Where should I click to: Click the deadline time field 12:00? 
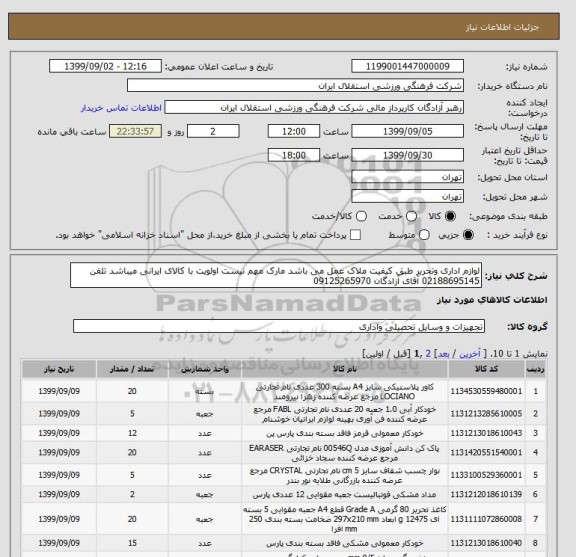pos(294,132)
